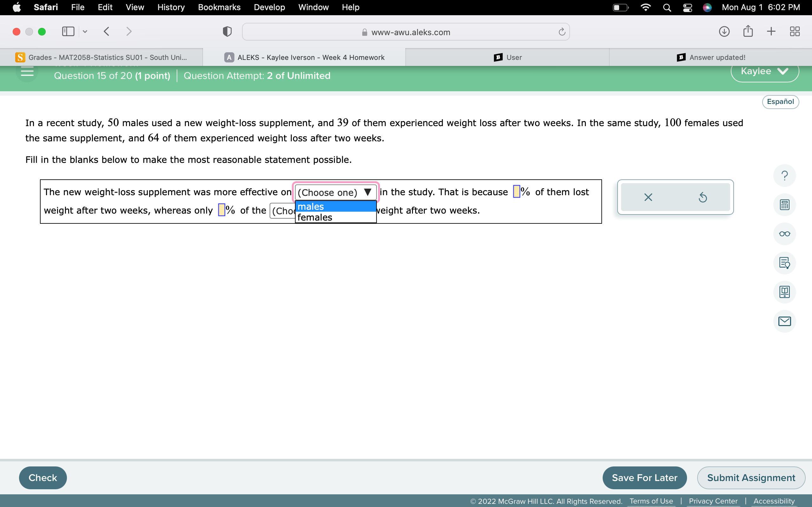Click the first percentage input box

[516, 192]
